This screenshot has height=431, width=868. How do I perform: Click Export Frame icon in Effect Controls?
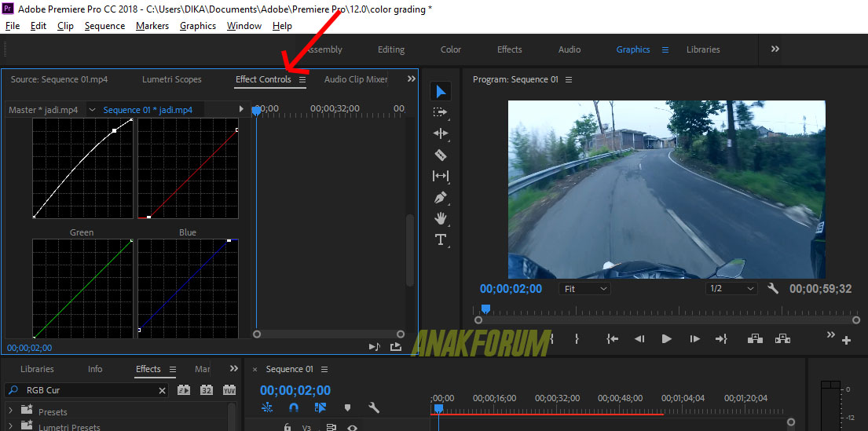pos(395,347)
